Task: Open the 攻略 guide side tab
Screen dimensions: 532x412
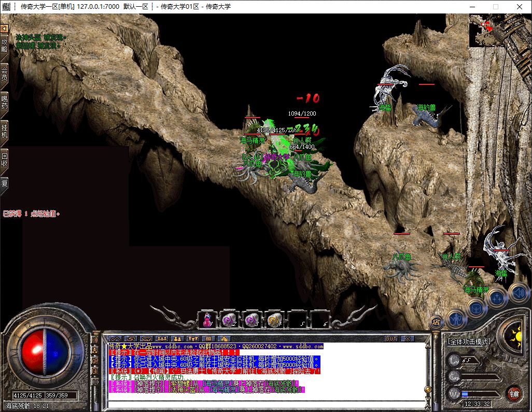Action: tap(4, 46)
